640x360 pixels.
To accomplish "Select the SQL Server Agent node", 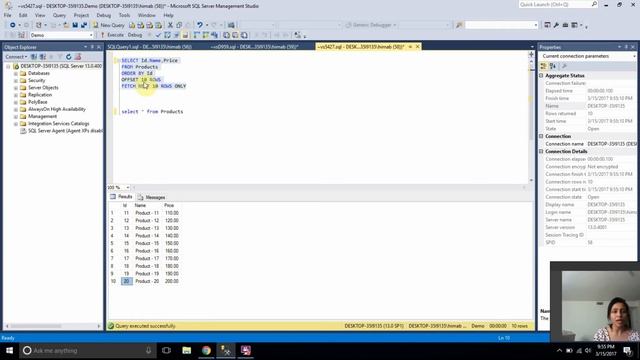I will 65,131.
